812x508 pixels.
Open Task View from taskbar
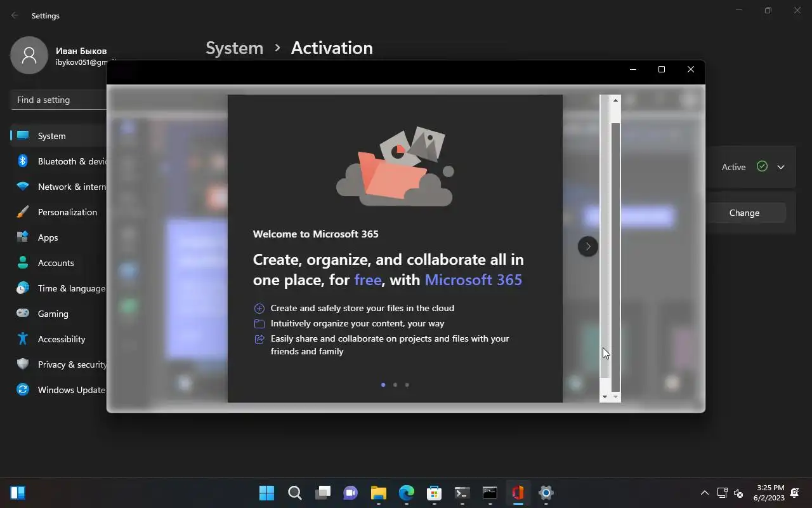coord(323,493)
